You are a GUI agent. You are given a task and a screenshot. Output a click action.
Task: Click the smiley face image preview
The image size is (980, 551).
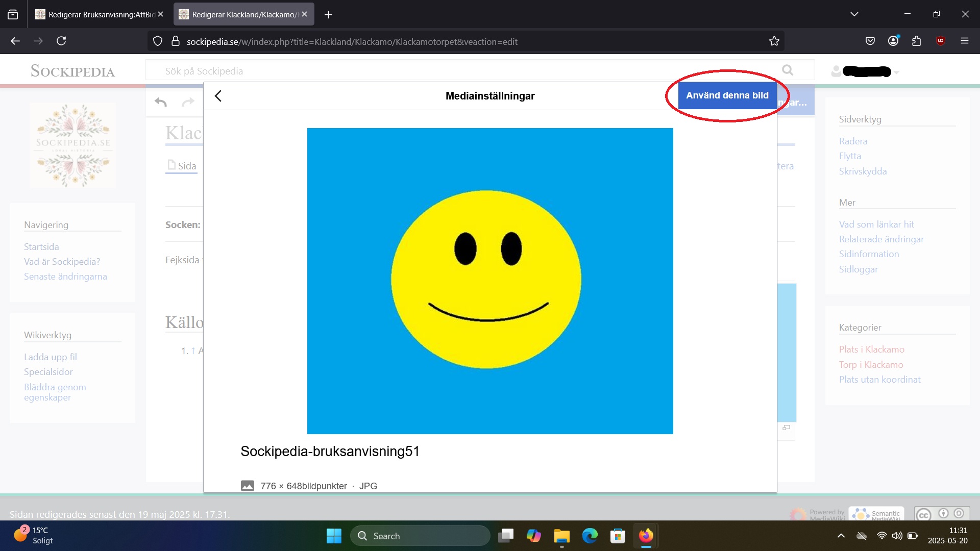coord(489,281)
